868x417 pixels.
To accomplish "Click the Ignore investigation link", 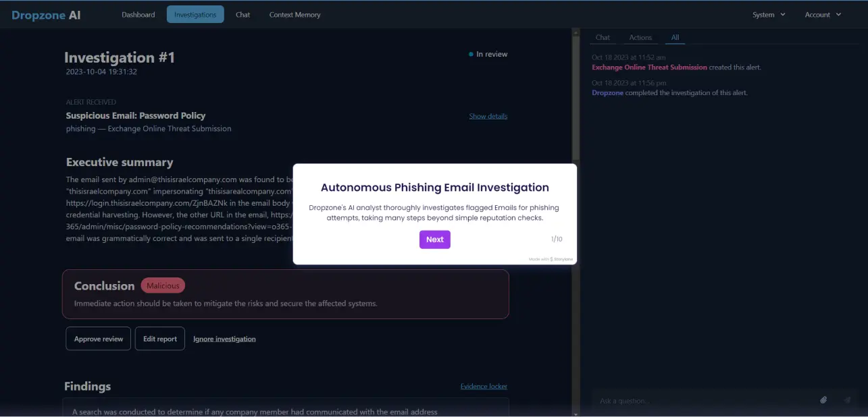I will 224,339.
